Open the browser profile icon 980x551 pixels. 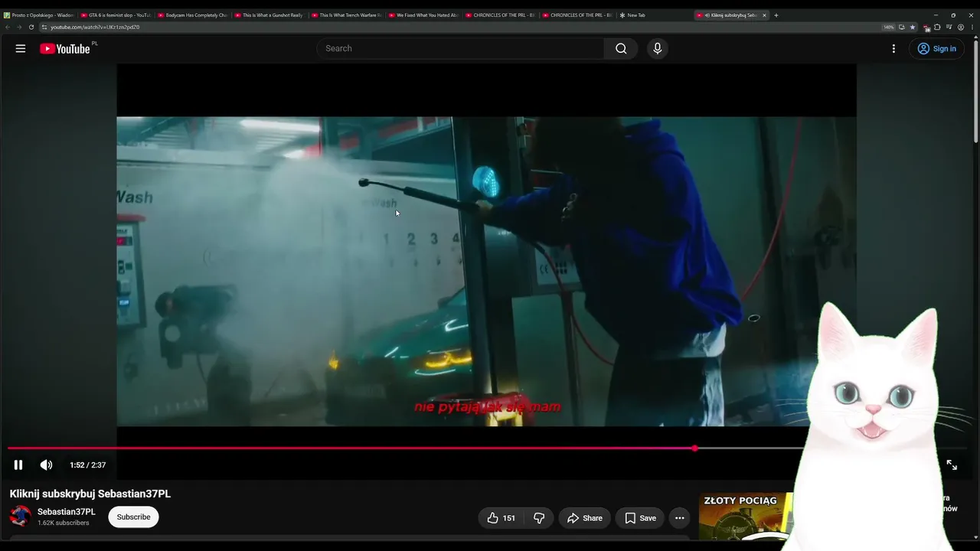961,27
